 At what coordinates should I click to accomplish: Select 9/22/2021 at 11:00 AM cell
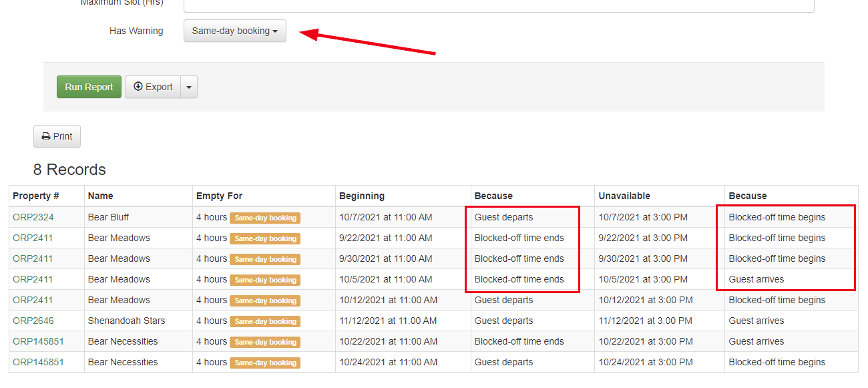pyautogui.click(x=403, y=238)
